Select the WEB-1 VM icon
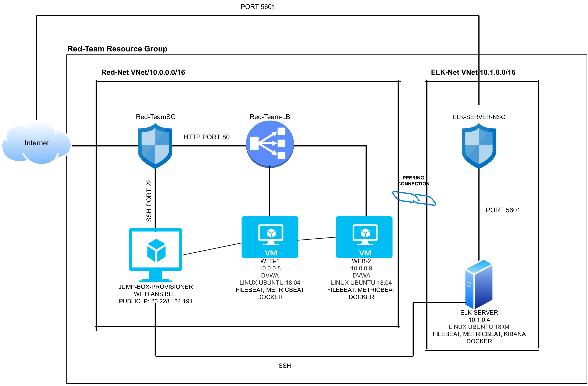Viewport: 588px width, 386px height. pos(270,237)
